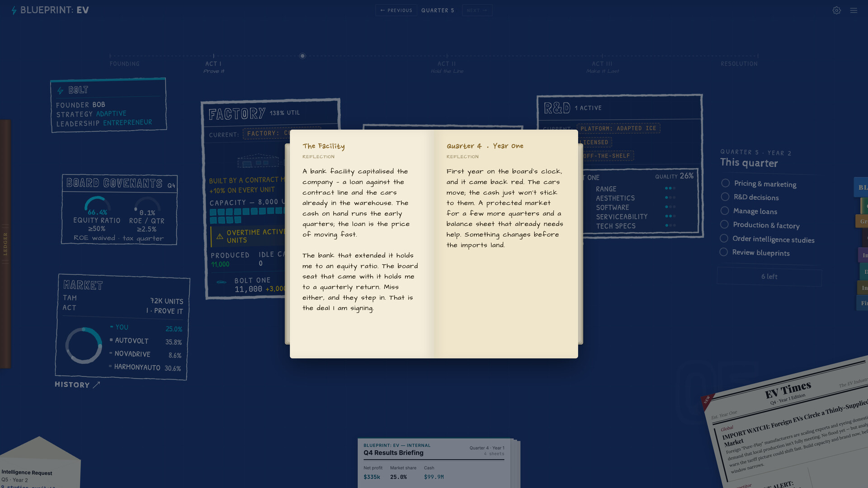This screenshot has width=868, height=488.
Task: Click the 6 left button
Action: pos(769,277)
